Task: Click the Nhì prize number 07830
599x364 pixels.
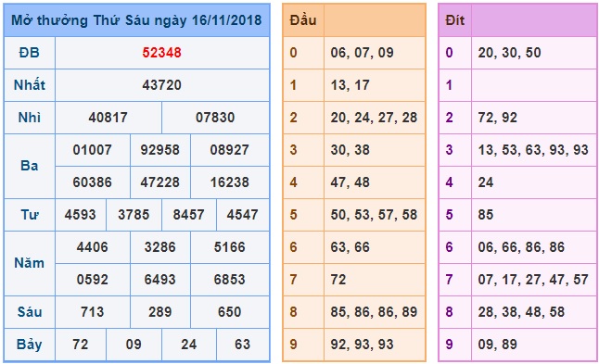Action: coord(215,118)
